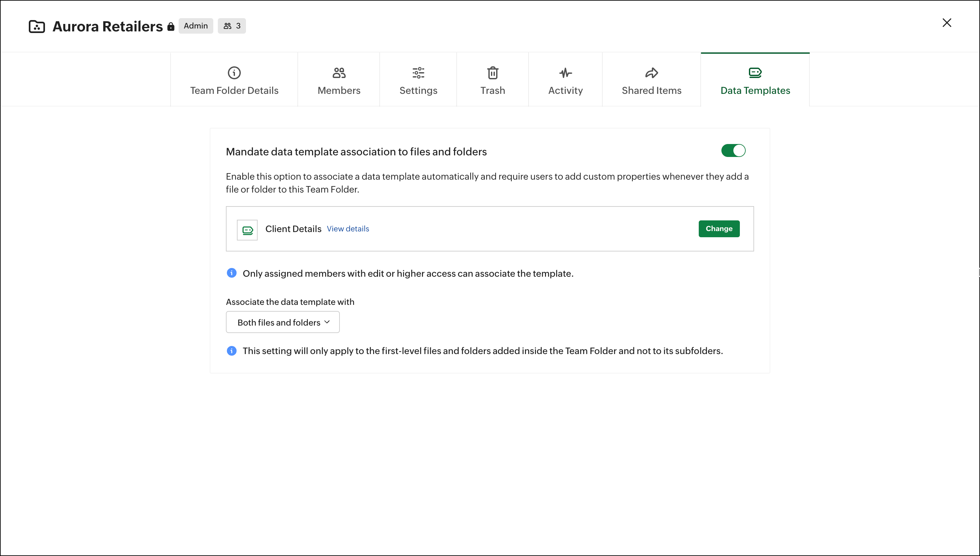Click the Client Details template icon

tap(247, 230)
